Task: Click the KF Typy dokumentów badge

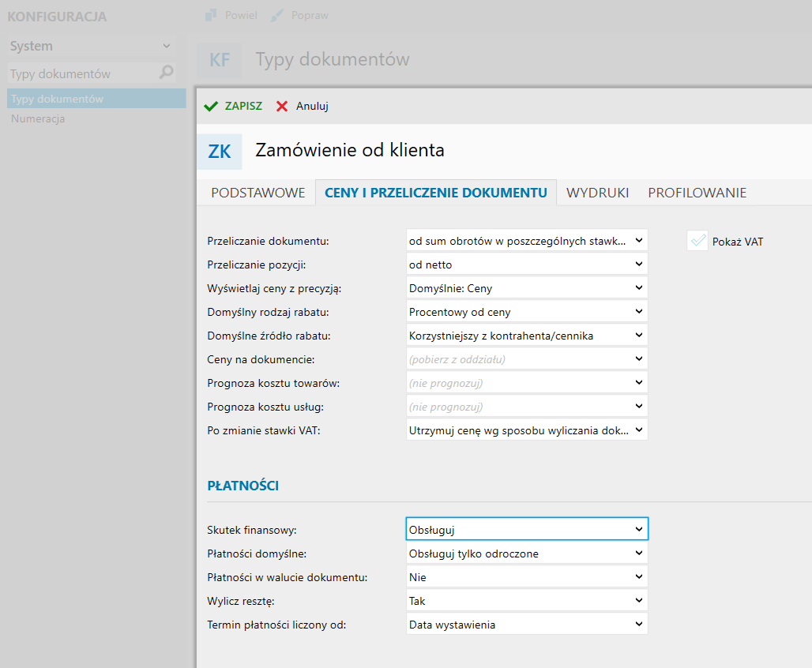Action: coord(220,60)
